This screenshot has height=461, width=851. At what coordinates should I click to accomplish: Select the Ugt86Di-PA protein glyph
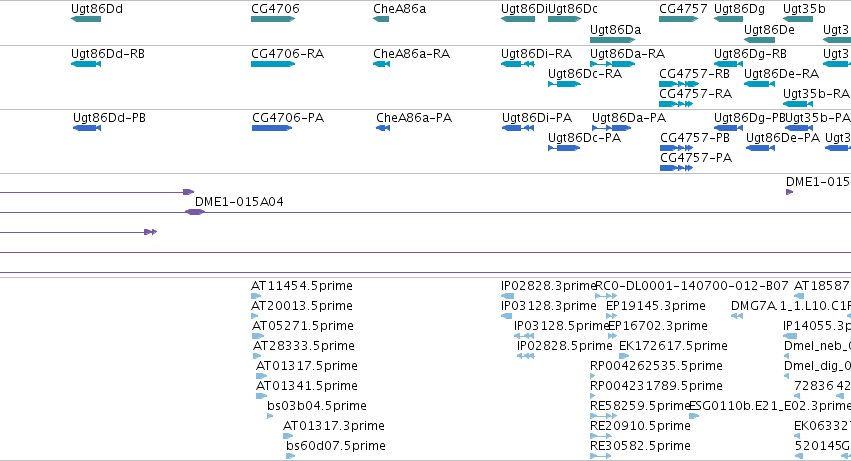click(518, 128)
